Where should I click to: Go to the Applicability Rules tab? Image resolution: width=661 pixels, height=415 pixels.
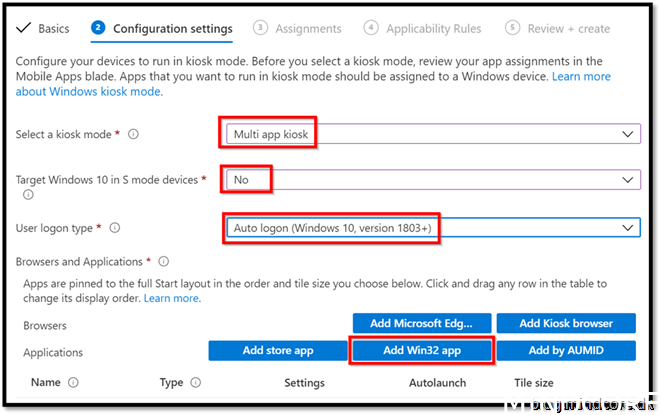coord(433,29)
